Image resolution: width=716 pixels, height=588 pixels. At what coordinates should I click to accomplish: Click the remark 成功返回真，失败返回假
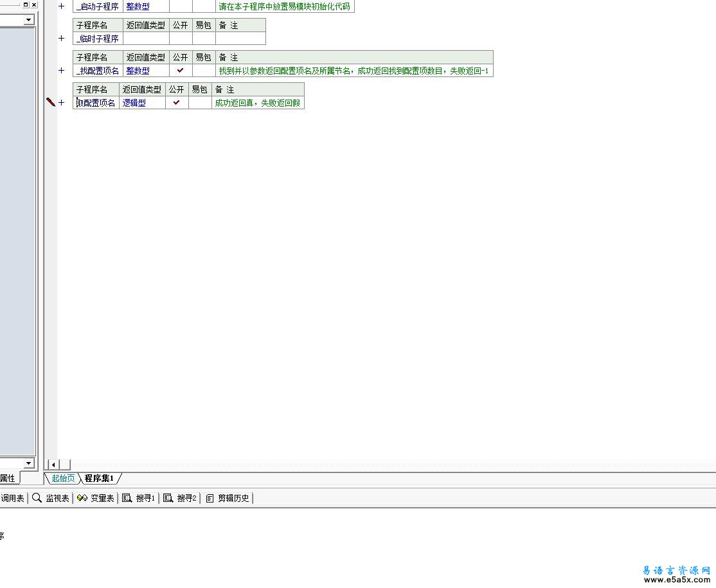pyautogui.click(x=258, y=103)
